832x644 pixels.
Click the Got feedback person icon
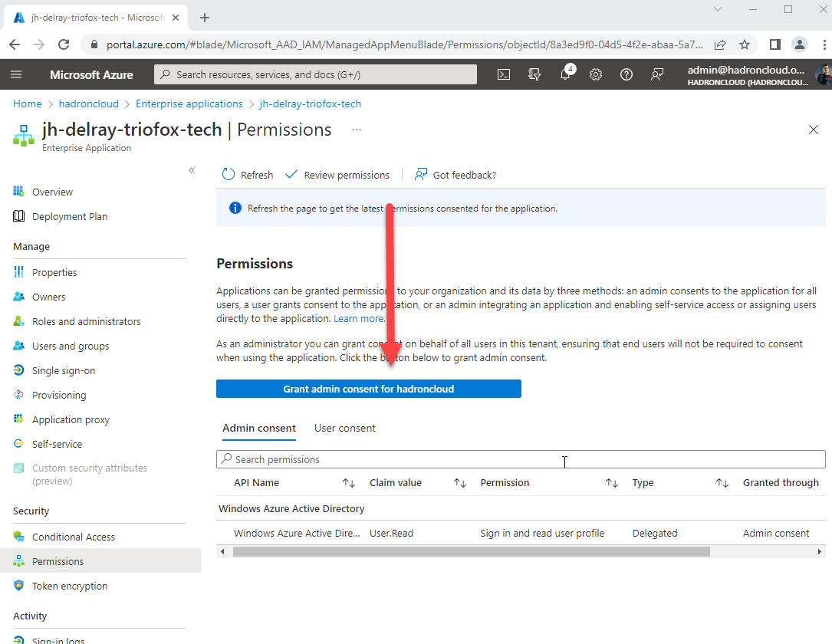421,175
